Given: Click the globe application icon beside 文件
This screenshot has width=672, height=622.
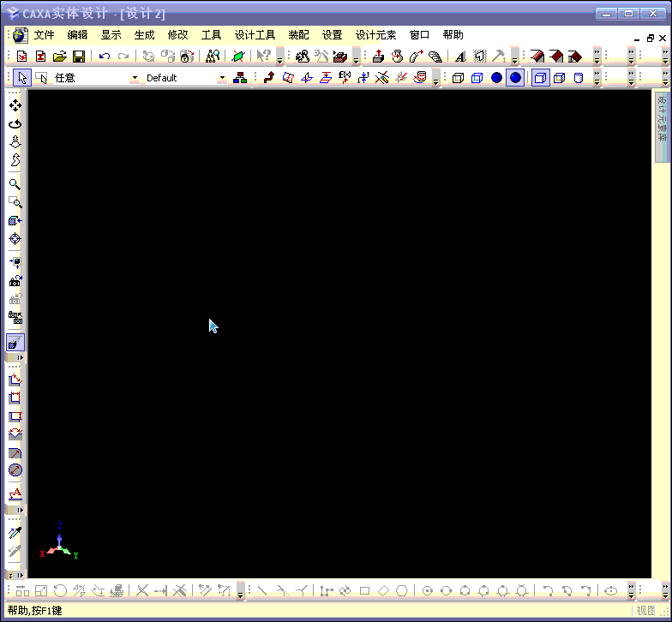Looking at the screenshot, I should pos(20,35).
